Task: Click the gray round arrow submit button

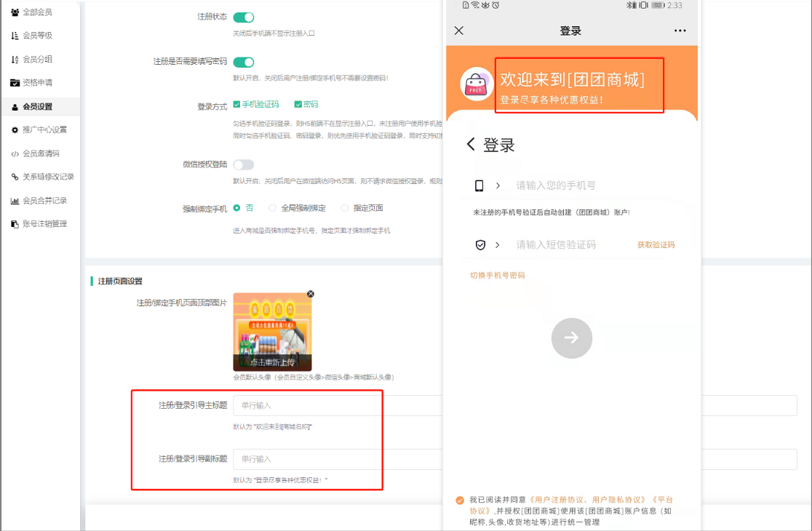Action: (571, 338)
